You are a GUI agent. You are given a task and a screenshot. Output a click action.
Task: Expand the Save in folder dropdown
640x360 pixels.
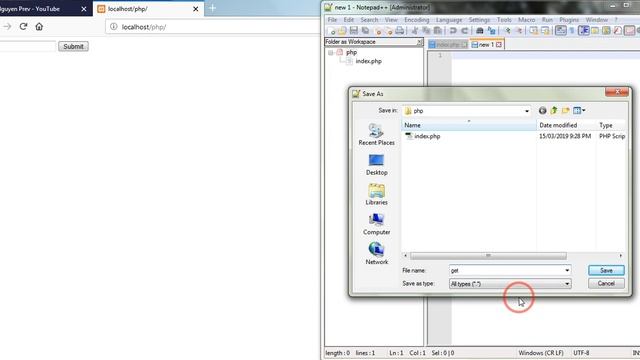(527, 111)
